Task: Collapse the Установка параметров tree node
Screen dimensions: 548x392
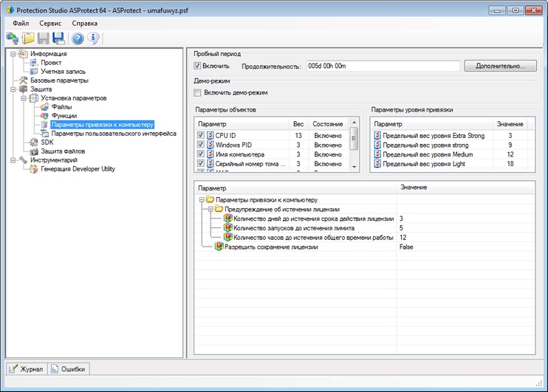Action: [x=24, y=98]
